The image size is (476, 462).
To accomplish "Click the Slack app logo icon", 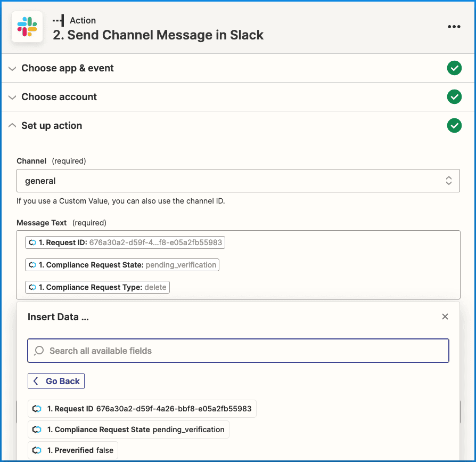I will click(27, 27).
